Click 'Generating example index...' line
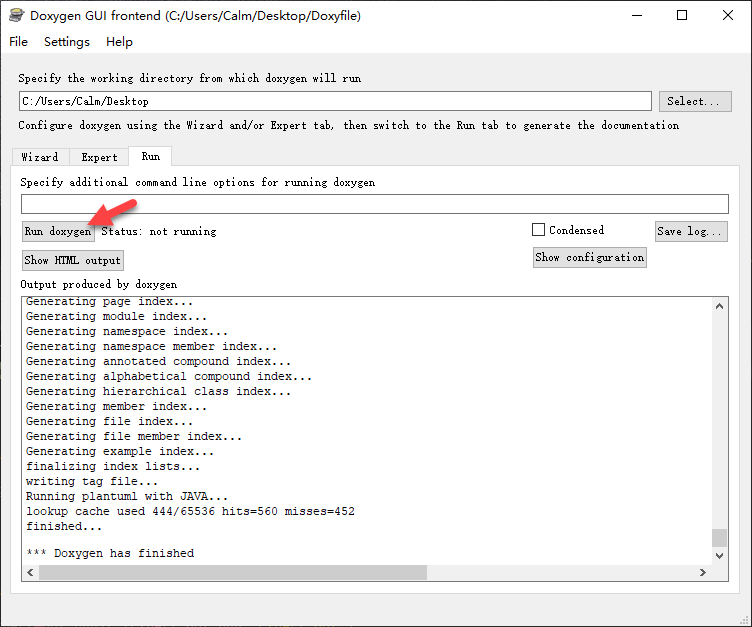Image resolution: width=752 pixels, height=627 pixels. pos(120,451)
